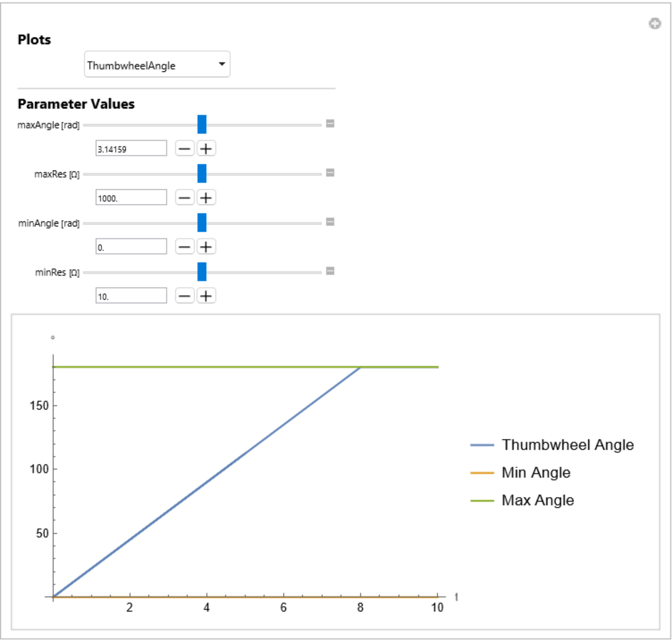Click the maxRes slider thumb
Screen dimensions: 672x642
pyautogui.click(x=202, y=173)
